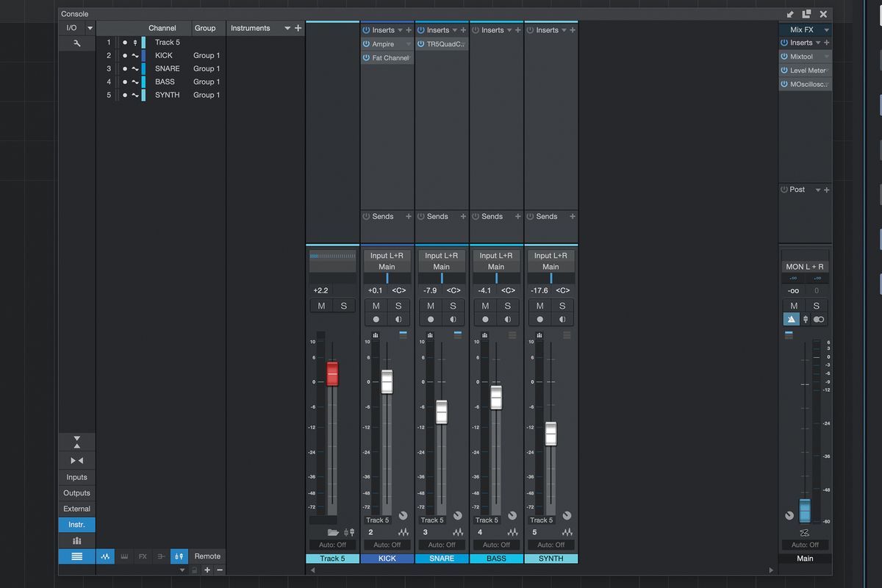The width and height of the screenshot is (882, 588).
Task: Switch to the Inputs tab
Action: [x=76, y=477]
